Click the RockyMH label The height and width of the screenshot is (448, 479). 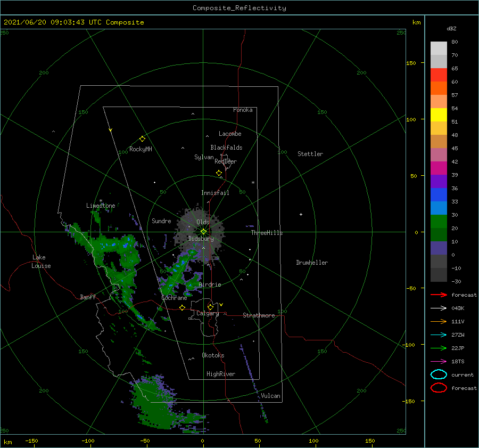tap(141, 149)
